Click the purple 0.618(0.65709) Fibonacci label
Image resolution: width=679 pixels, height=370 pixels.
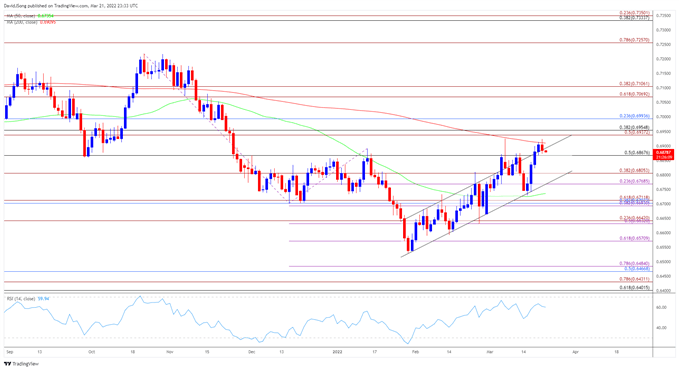coord(634,238)
